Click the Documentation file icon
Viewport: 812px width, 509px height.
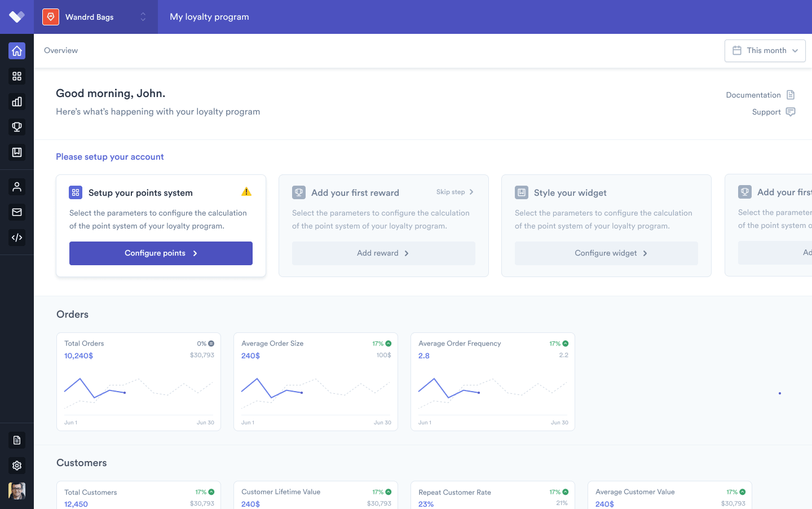791,95
